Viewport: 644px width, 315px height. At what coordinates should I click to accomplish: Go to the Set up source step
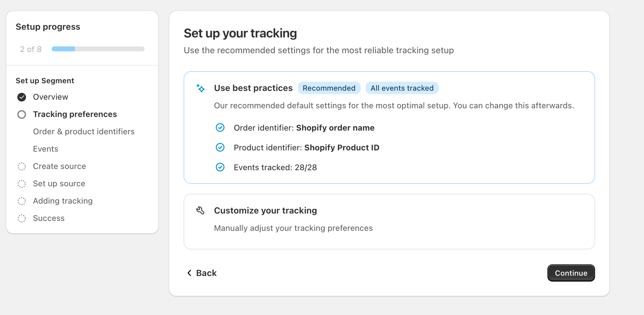coord(59,183)
